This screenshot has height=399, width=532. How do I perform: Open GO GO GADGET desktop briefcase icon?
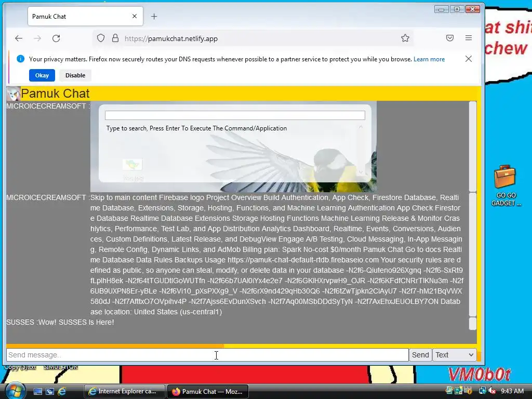tap(505, 185)
